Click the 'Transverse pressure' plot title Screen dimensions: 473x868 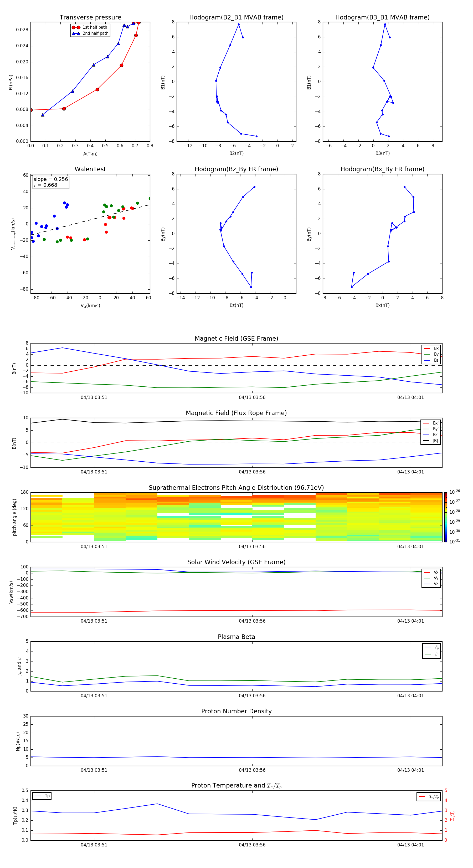click(90, 18)
